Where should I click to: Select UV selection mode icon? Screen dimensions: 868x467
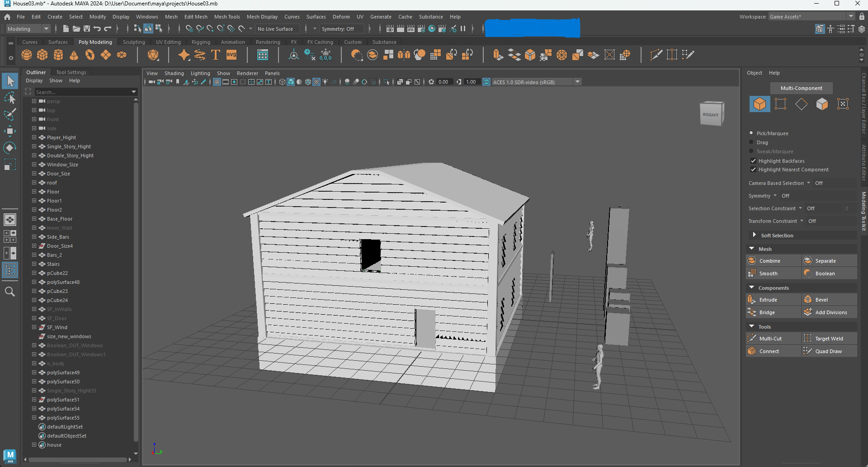pos(843,104)
